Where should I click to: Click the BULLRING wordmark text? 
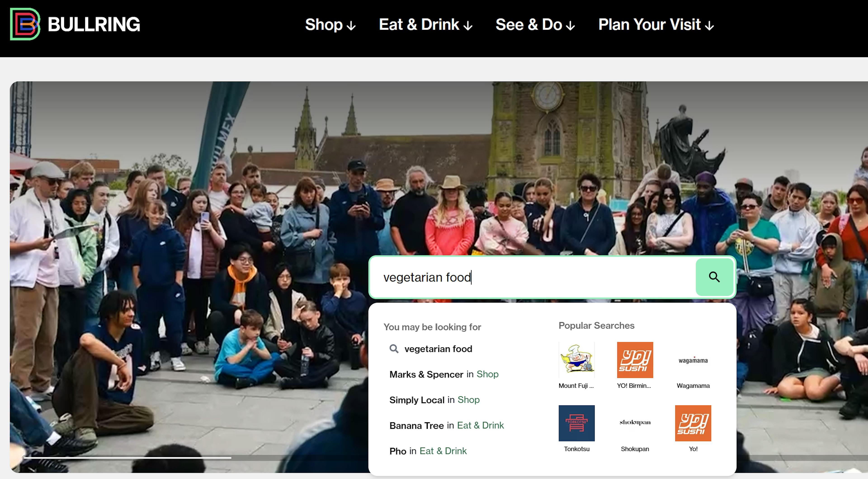(94, 25)
